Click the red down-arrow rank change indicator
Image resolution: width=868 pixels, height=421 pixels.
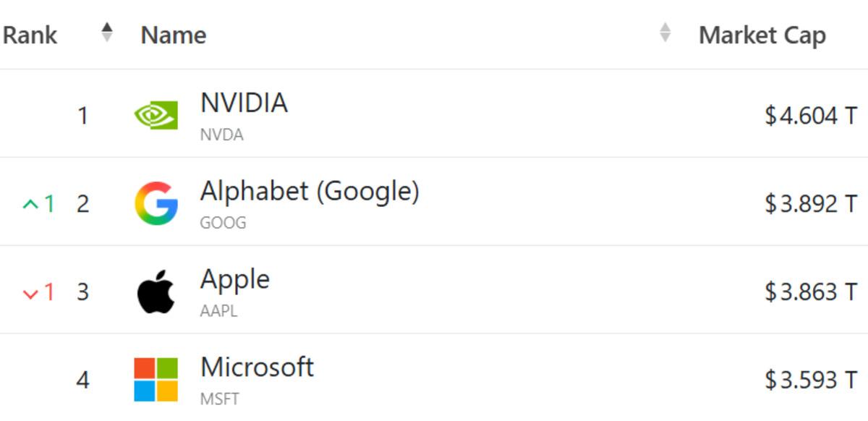coord(30,293)
